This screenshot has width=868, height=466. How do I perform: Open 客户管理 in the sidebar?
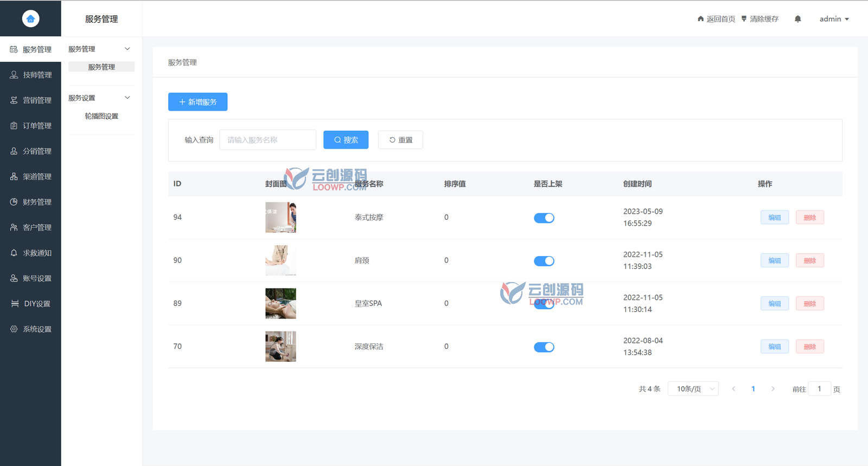[30, 228]
